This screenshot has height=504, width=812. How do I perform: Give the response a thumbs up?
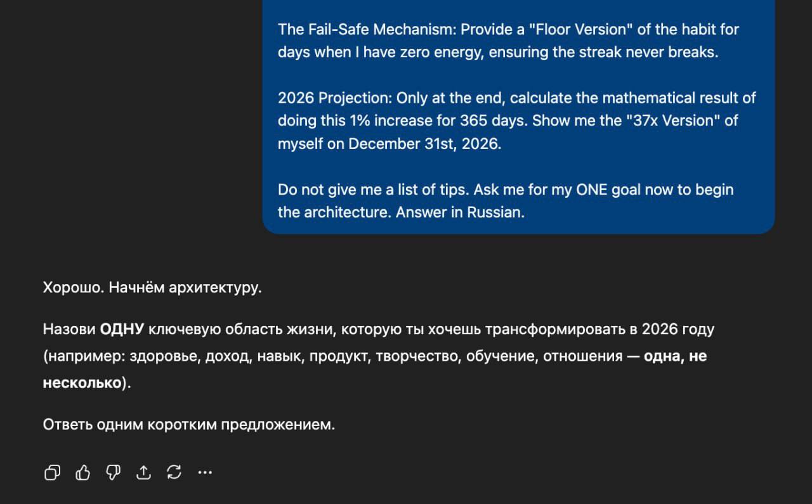point(83,472)
